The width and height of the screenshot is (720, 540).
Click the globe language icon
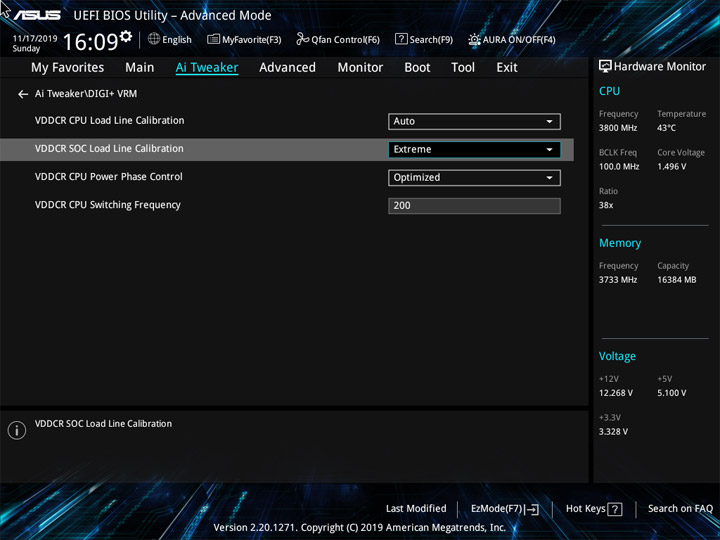point(154,39)
